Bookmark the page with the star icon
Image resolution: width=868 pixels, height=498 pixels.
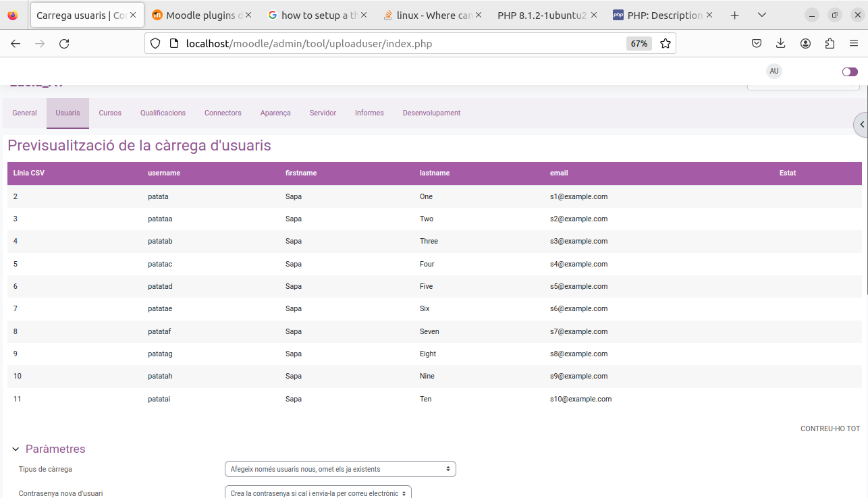pos(666,43)
